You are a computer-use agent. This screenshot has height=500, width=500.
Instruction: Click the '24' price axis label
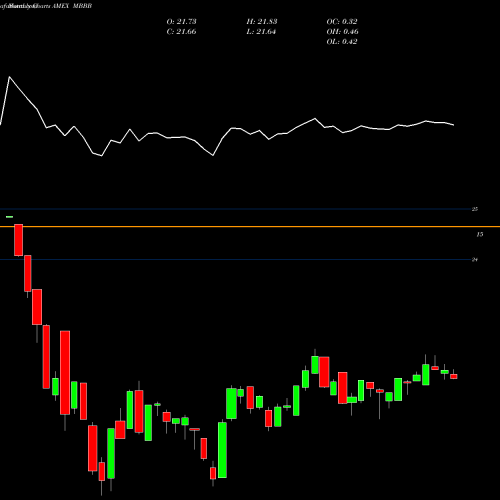click(475, 259)
